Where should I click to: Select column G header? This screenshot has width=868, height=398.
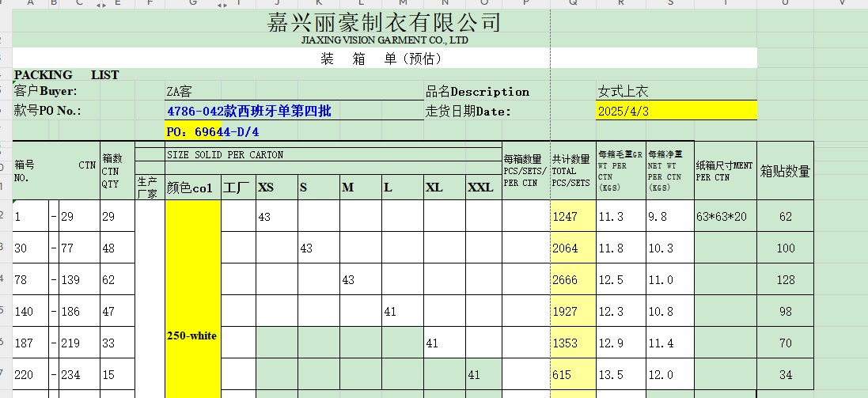coord(192,5)
